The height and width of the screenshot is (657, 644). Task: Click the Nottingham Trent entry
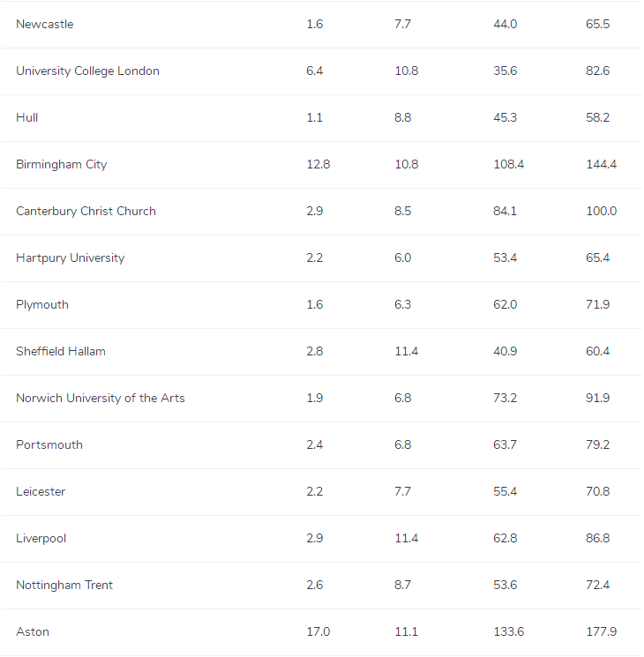pyautogui.click(x=64, y=586)
